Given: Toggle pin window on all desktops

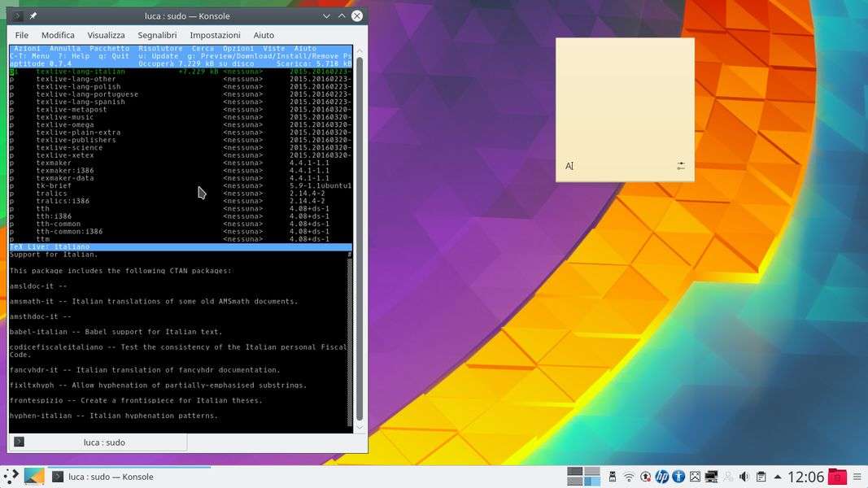Looking at the screenshot, I should (33, 15).
